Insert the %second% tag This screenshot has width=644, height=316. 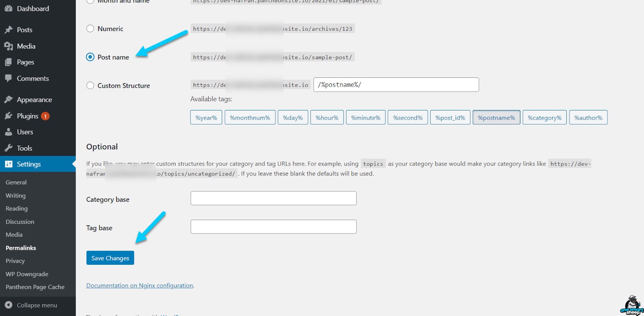[408, 118]
